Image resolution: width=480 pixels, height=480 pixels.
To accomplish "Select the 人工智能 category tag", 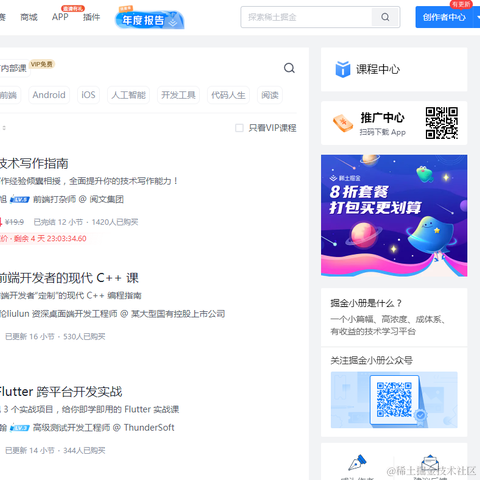I will click(x=128, y=95).
